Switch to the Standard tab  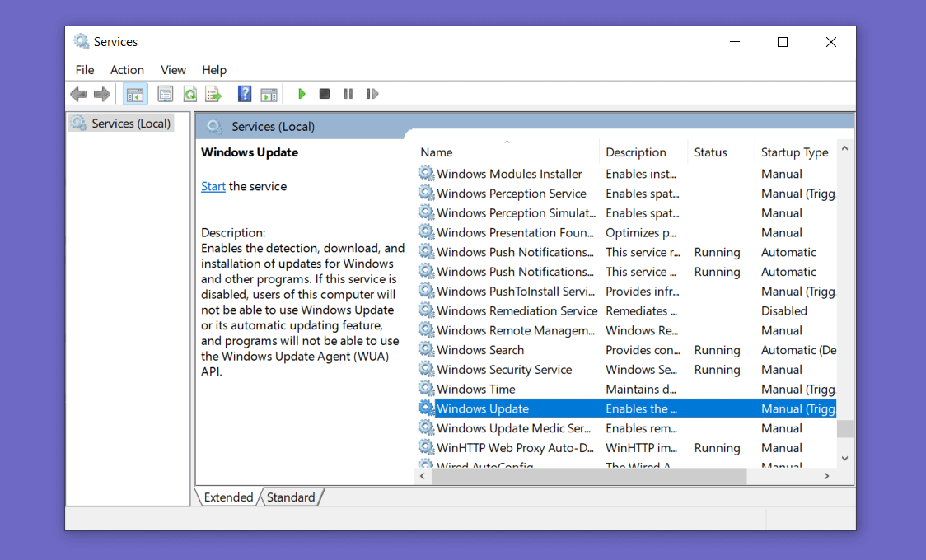(291, 497)
